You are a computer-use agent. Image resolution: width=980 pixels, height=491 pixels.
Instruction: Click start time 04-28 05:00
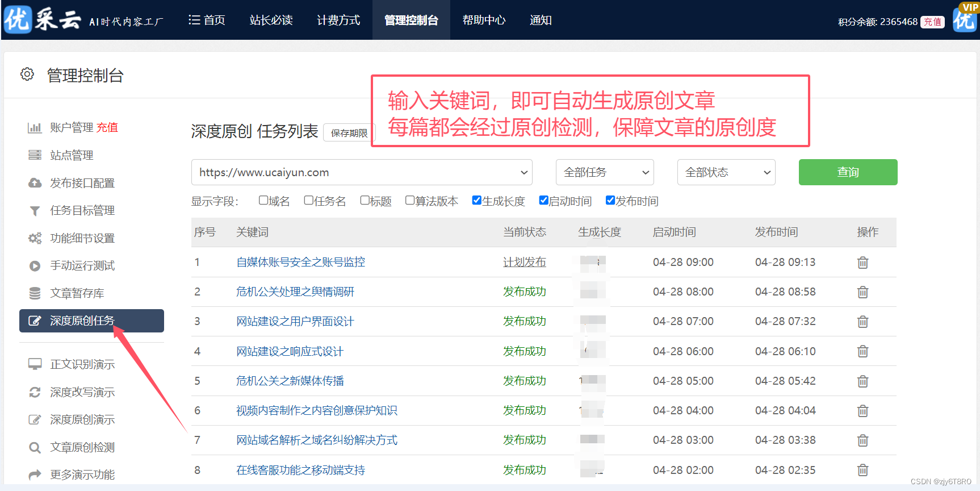tap(683, 381)
